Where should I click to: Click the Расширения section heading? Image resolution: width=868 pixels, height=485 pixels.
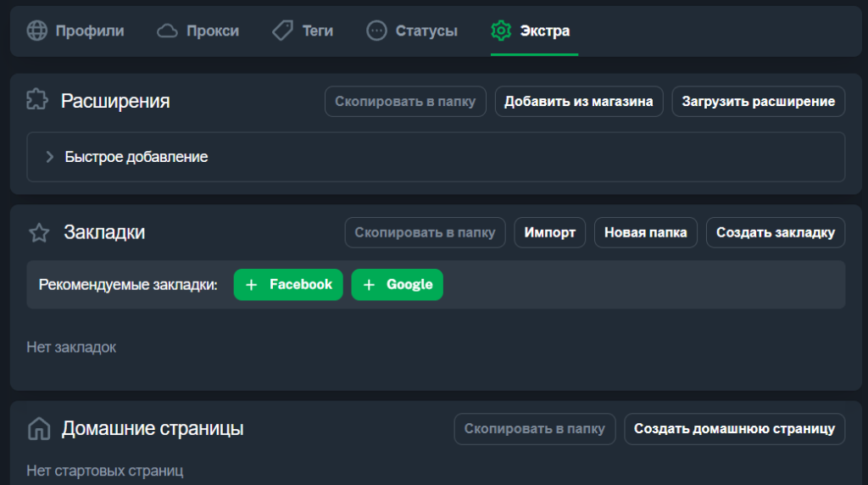pyautogui.click(x=115, y=101)
